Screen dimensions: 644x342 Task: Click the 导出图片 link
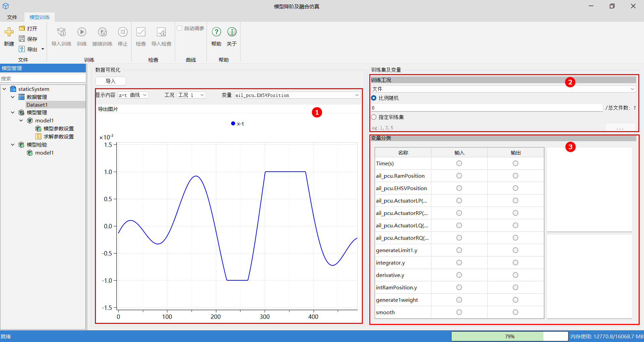108,109
